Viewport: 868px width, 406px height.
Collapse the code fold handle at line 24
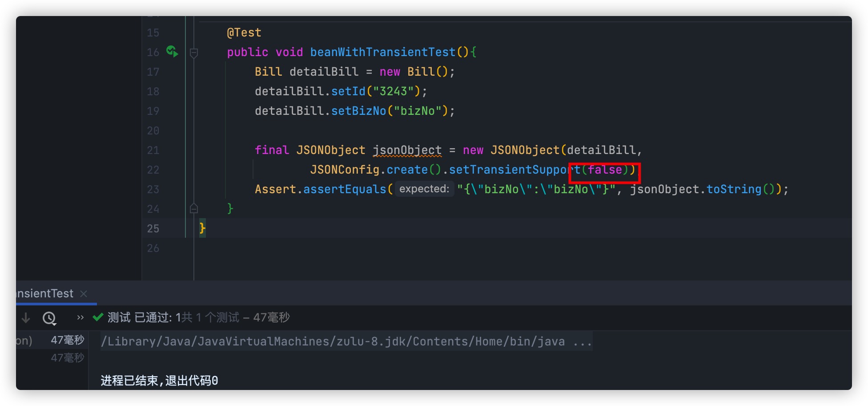(x=194, y=208)
